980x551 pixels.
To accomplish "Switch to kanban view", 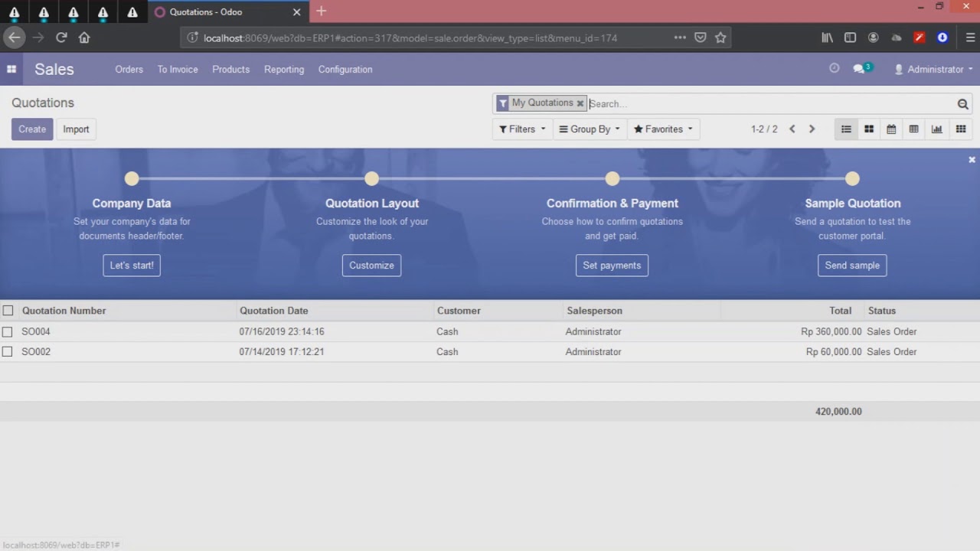I will click(869, 129).
